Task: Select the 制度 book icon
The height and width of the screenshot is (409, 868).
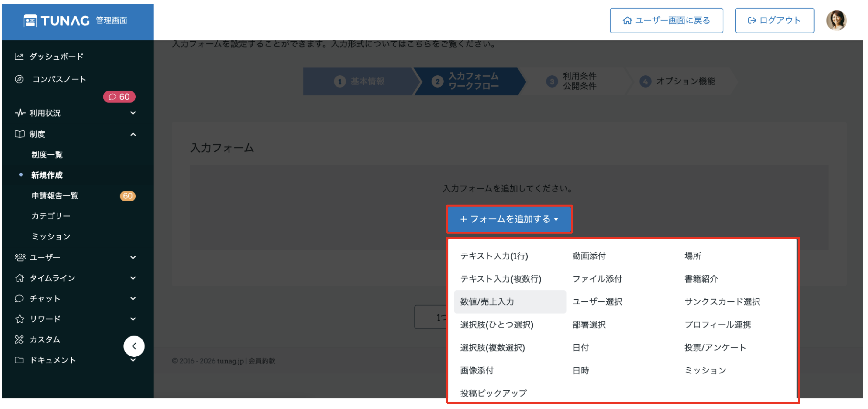Action: tap(19, 134)
